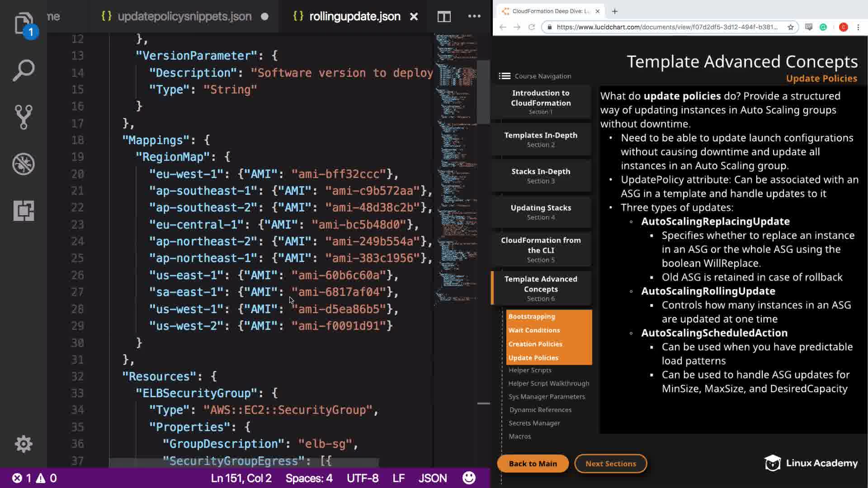Open the Extensions icon in activity bar
The width and height of the screenshot is (868, 488).
[23, 211]
